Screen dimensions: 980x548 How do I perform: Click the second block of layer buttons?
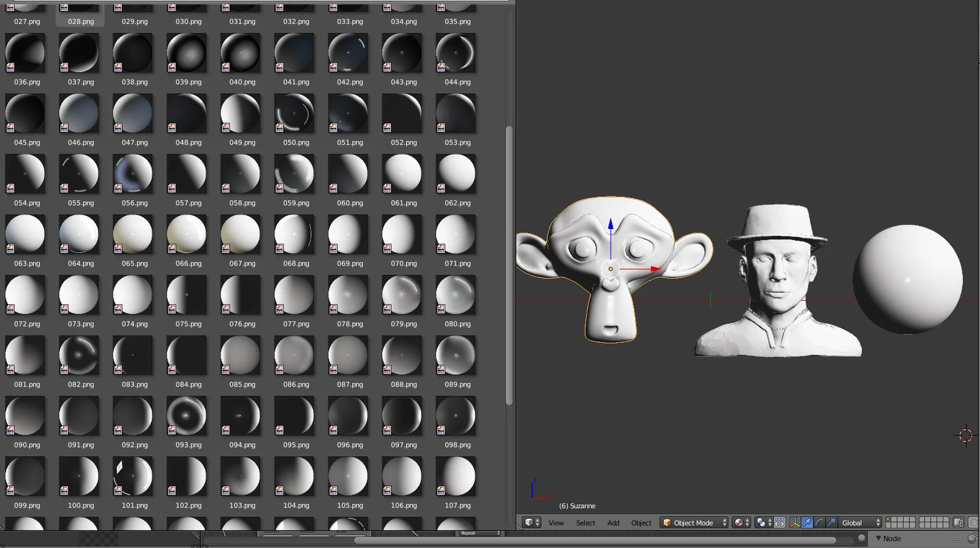[x=933, y=522]
